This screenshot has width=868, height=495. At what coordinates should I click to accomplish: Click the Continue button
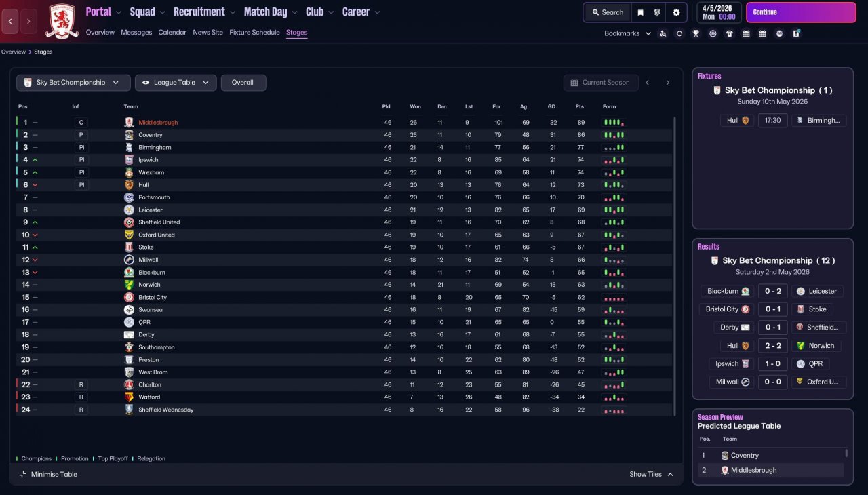pyautogui.click(x=801, y=12)
